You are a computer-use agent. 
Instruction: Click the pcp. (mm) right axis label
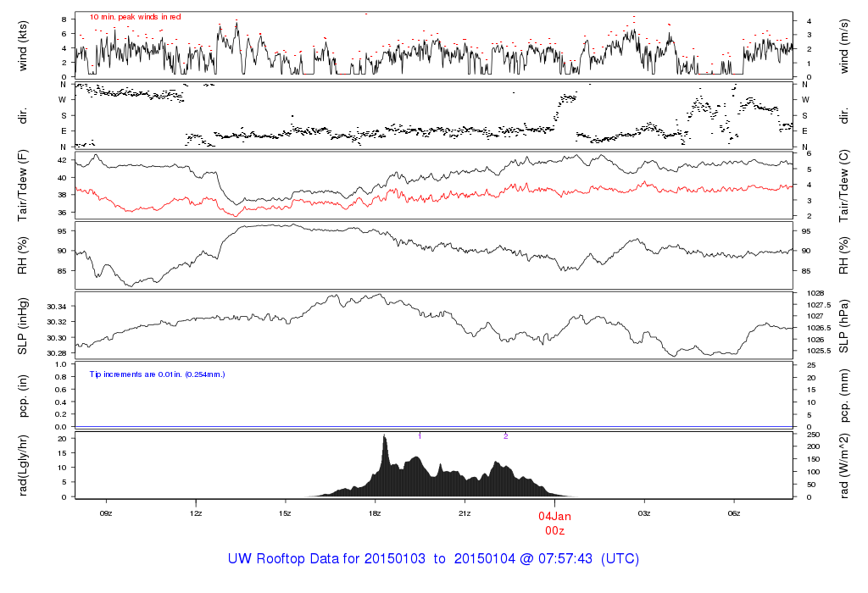pos(844,396)
